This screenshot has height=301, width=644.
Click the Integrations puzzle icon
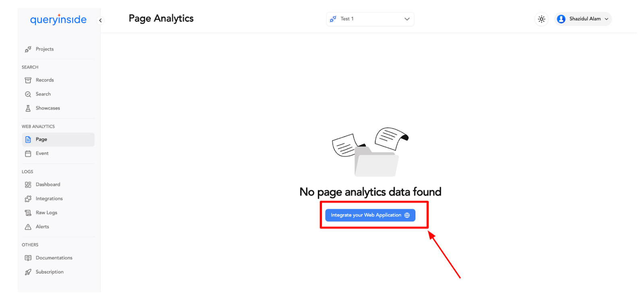(x=28, y=199)
